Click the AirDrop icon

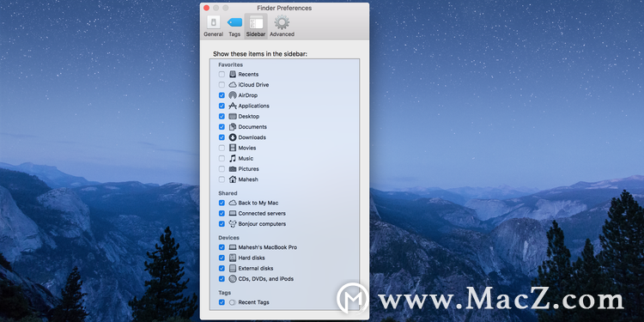pyautogui.click(x=233, y=95)
